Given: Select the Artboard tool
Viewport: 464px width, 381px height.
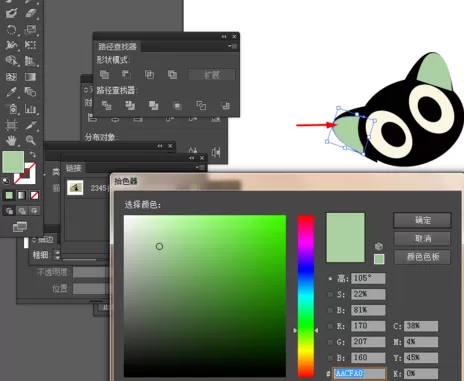Looking at the screenshot, I should [11, 125].
